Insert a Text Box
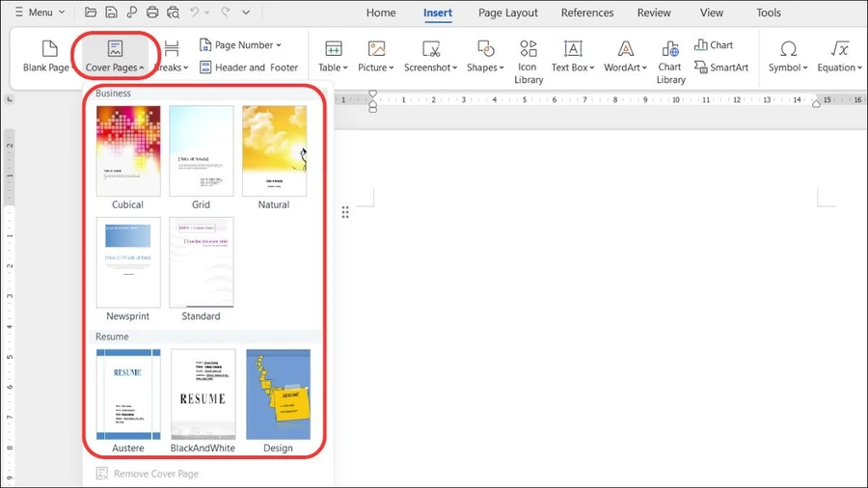Image resolution: width=868 pixels, height=488 pixels. click(x=573, y=56)
